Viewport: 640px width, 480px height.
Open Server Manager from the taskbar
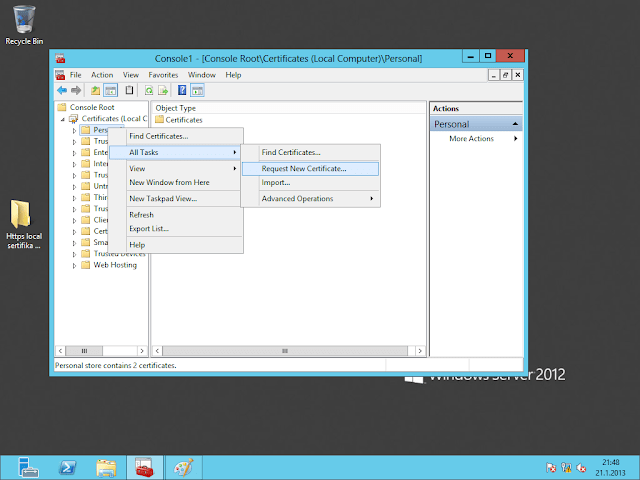pyautogui.click(x=27, y=466)
